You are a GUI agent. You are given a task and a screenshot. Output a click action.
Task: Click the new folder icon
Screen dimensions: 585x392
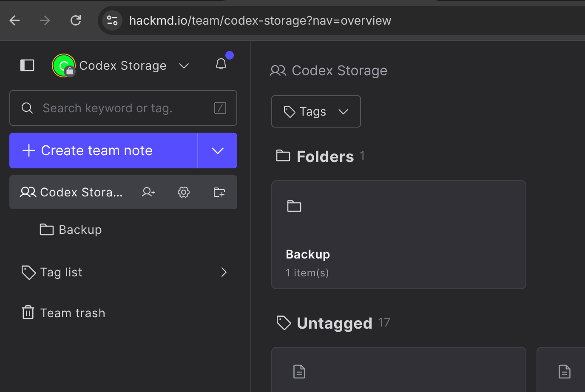pos(219,192)
